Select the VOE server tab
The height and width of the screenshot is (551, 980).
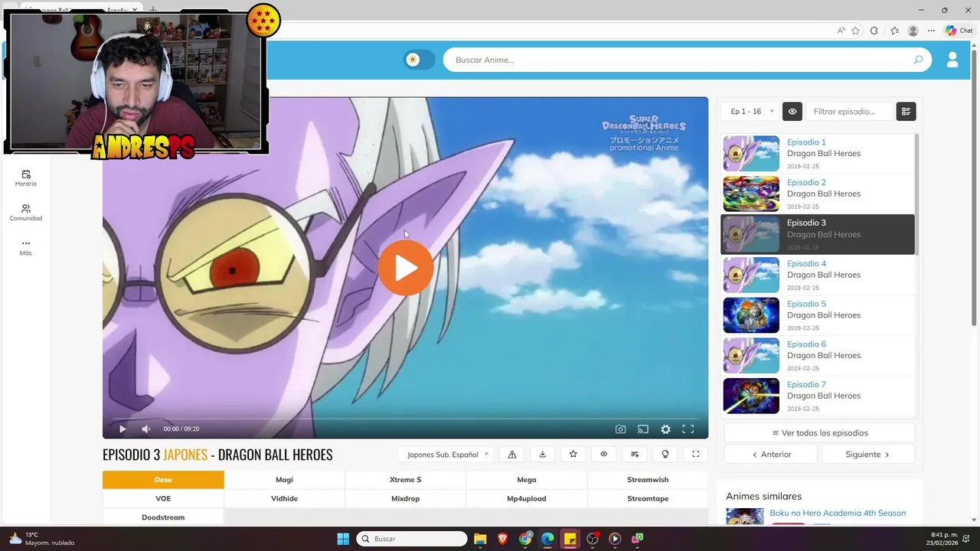click(163, 499)
